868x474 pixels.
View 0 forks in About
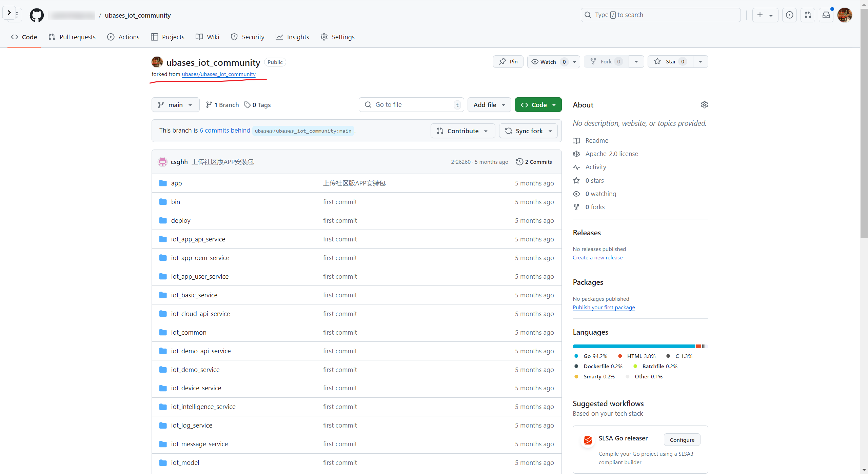pos(595,207)
